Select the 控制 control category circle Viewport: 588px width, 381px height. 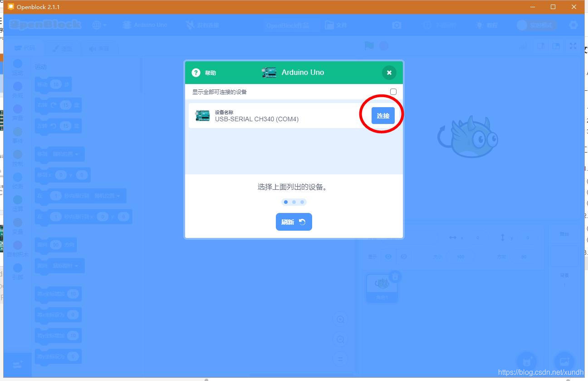(17, 154)
